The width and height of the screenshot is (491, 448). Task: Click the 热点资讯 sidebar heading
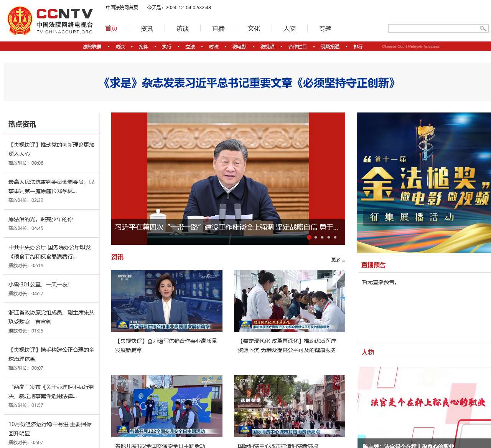point(22,124)
